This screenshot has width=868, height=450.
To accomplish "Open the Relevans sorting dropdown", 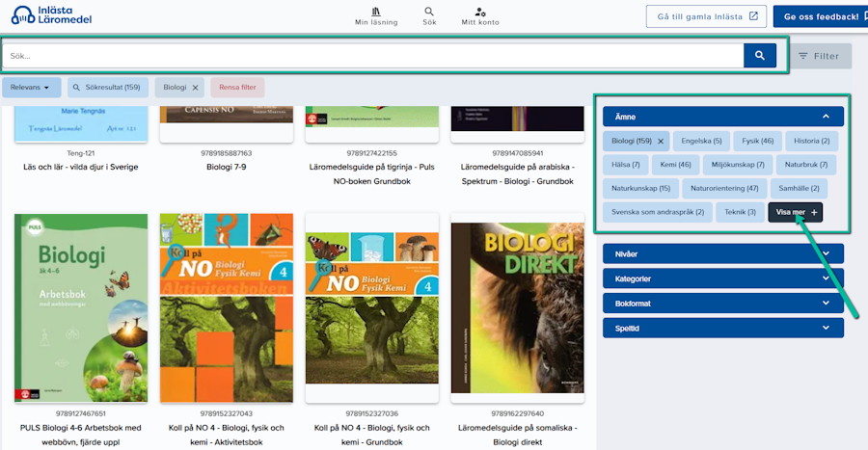I will click(x=31, y=88).
